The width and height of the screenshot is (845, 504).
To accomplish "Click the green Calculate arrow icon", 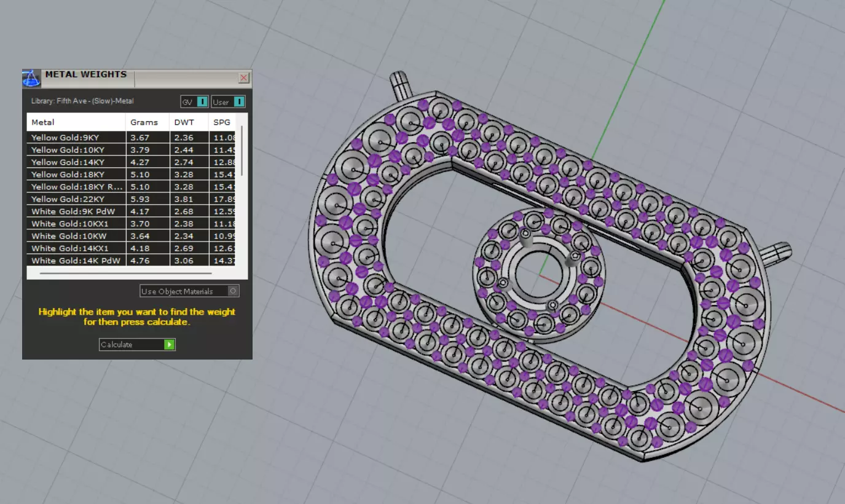I will pos(170,345).
